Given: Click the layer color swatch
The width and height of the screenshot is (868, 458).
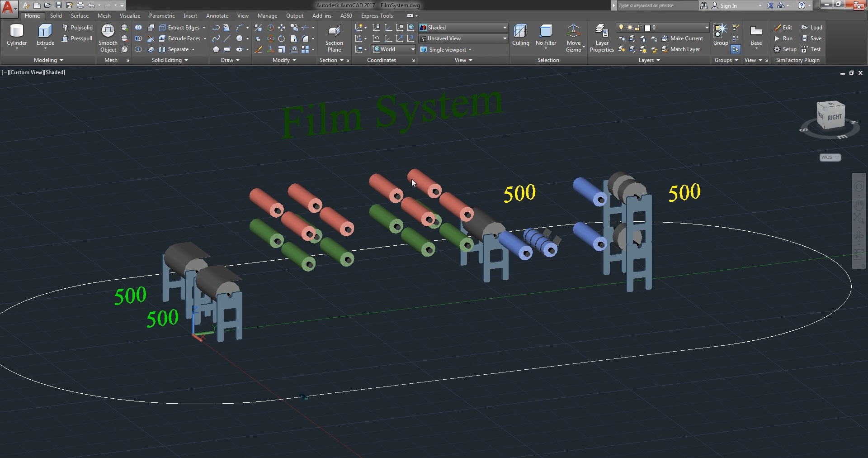Looking at the screenshot, I should (647, 28).
